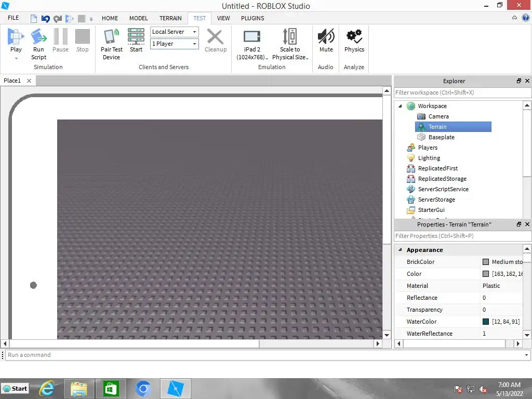Click the Filter Properties search box
The width and height of the screenshot is (532, 399).
[x=462, y=236]
